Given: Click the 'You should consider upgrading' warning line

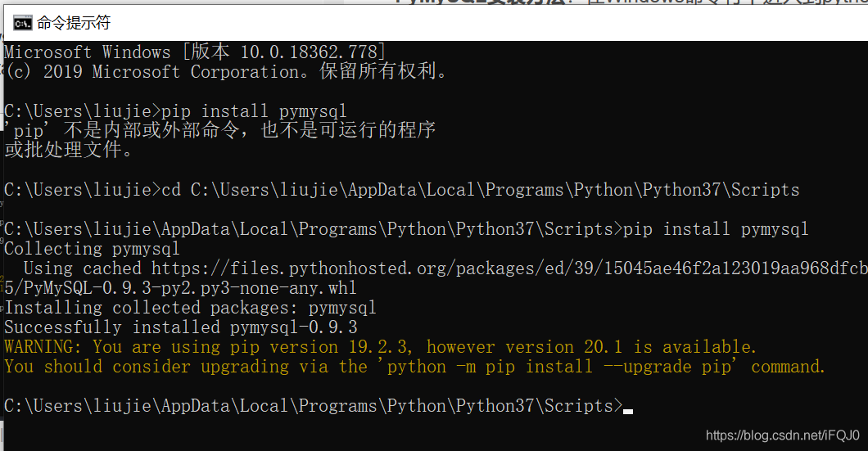Looking at the screenshot, I should [x=414, y=367].
